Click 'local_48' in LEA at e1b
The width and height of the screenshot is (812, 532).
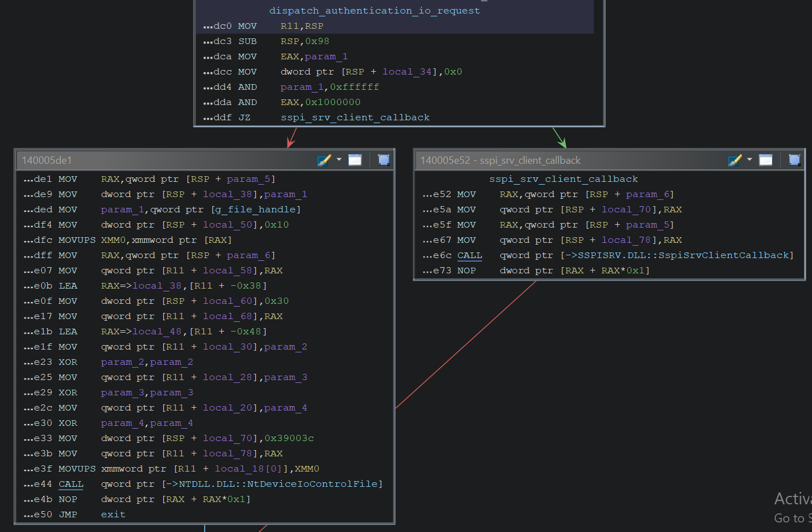click(157, 332)
